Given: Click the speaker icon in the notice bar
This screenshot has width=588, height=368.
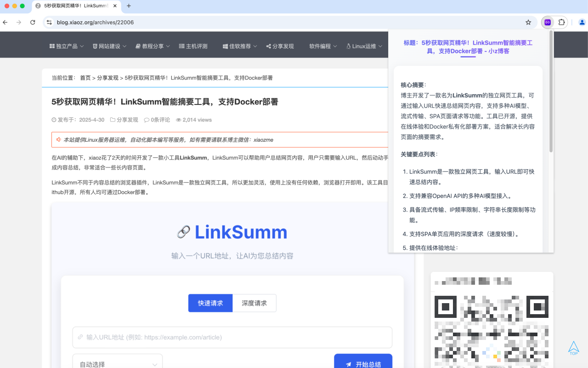Looking at the screenshot, I should [x=59, y=139].
